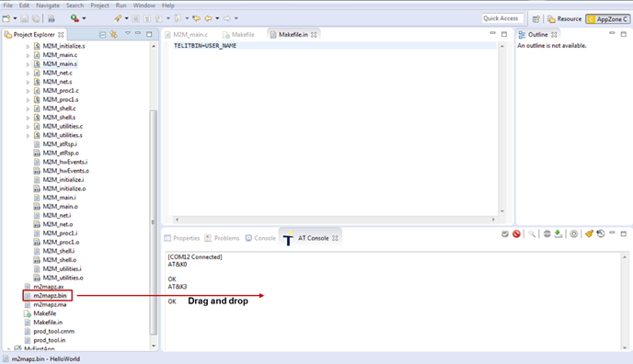Toggle block selection mode icon
This screenshot has height=364, width=633.
(x=136, y=18)
